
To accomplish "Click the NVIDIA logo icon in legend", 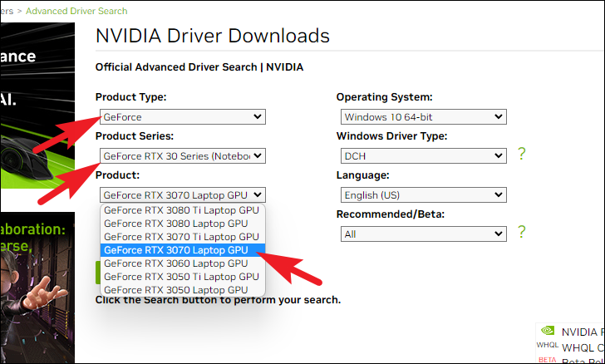I will pyautogui.click(x=548, y=331).
